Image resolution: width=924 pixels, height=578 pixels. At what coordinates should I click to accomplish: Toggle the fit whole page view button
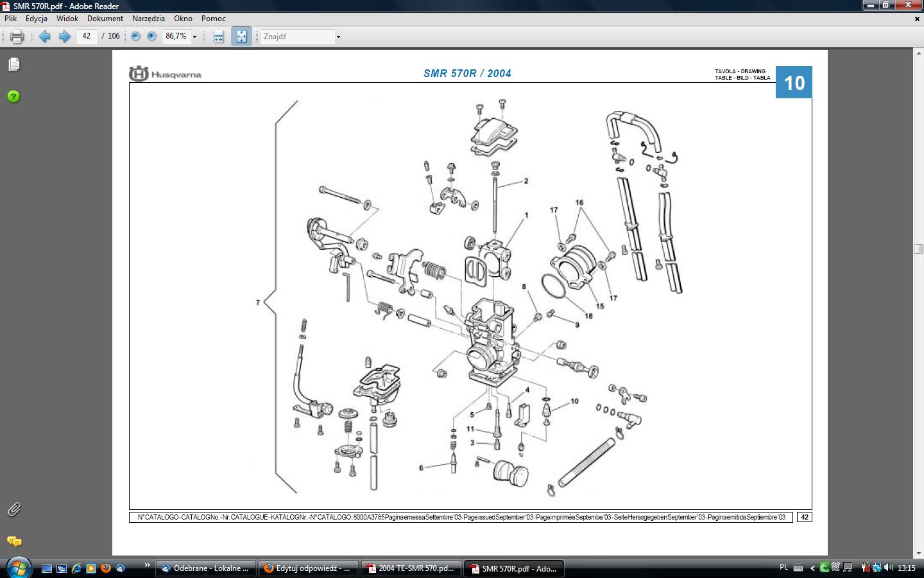[241, 37]
